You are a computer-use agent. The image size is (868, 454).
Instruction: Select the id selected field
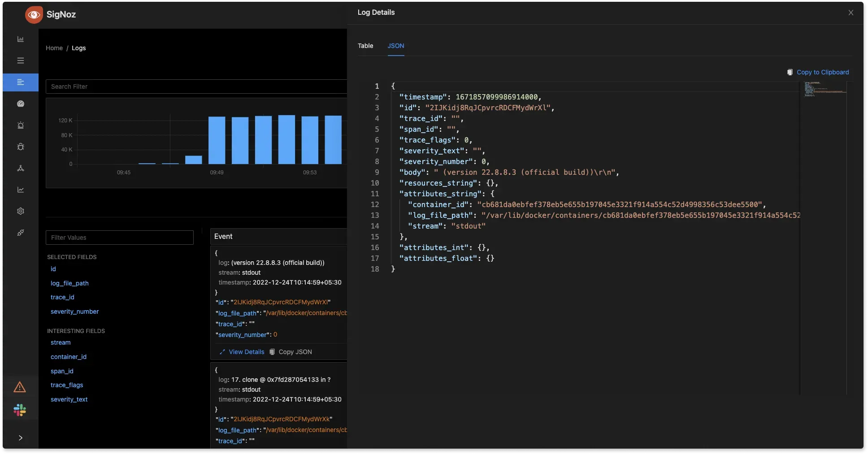(53, 269)
